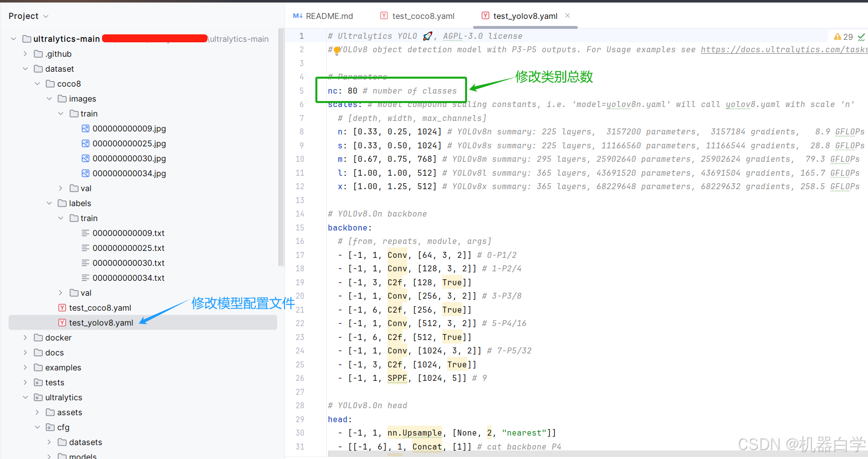Screen dimensions: 868x459
Task: Click the folder icon of examples
Action: (38, 367)
